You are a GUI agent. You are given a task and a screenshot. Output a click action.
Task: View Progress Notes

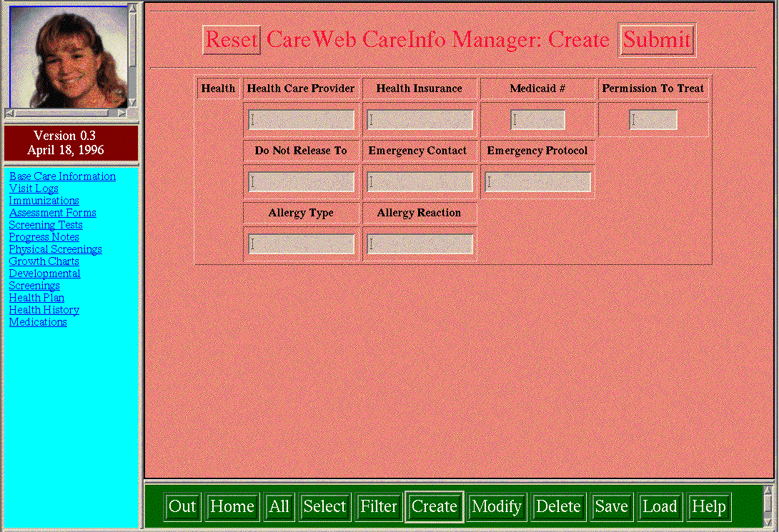pos(44,237)
